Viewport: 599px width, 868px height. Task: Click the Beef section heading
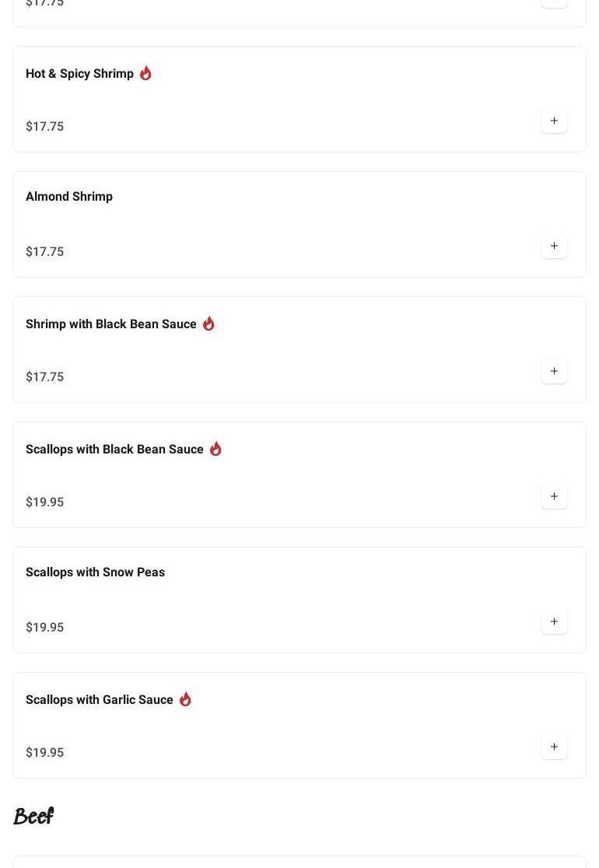[33, 817]
